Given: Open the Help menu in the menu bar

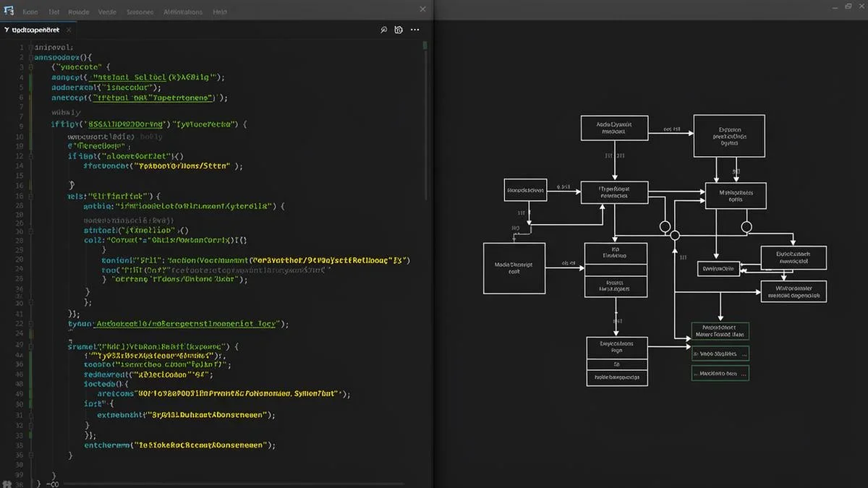Looking at the screenshot, I should (219, 12).
